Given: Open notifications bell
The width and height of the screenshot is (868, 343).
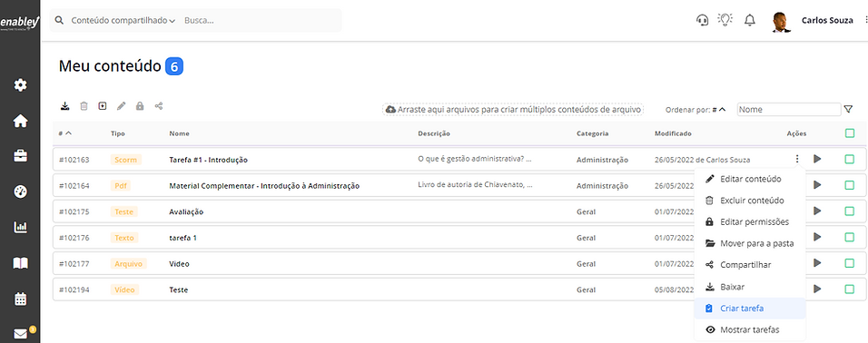Looking at the screenshot, I should [x=750, y=21].
